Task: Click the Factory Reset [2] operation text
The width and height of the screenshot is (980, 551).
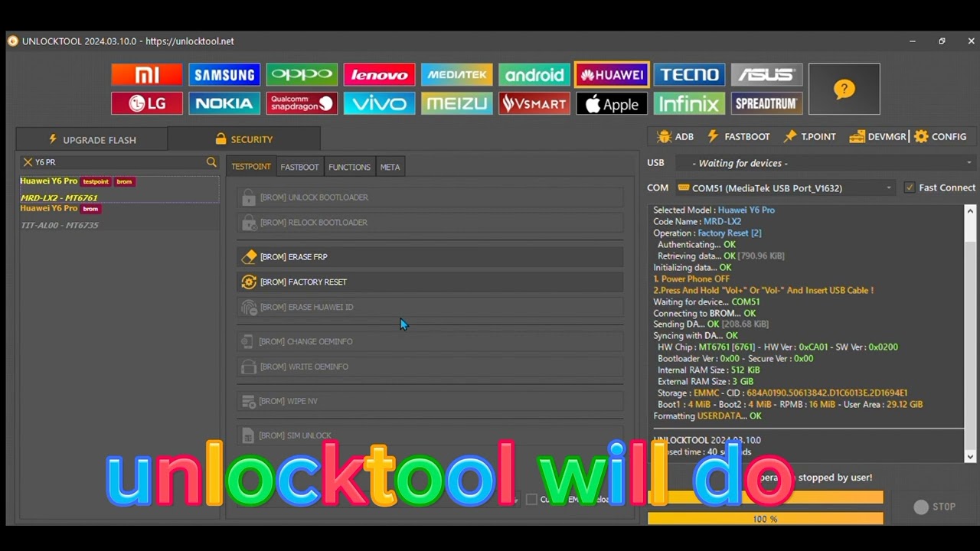Action: point(730,233)
